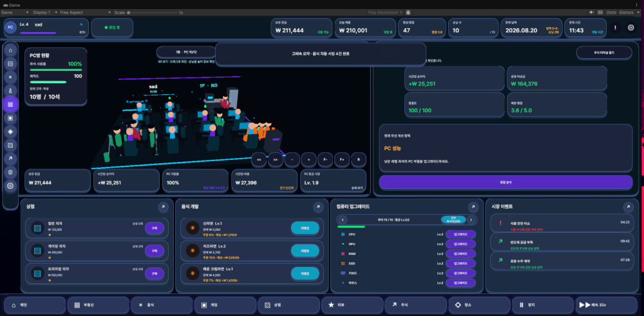Screen dimensions: 644x316
Task: Select the list icon in left sidebar
Action: tap(10, 64)
